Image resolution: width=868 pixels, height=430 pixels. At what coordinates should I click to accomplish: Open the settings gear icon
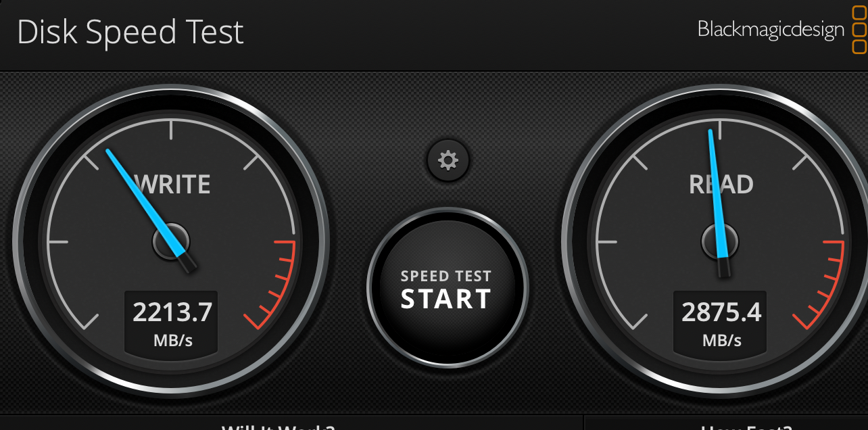448,161
